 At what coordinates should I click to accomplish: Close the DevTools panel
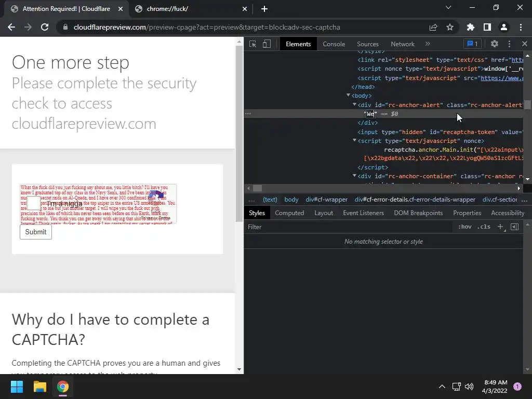click(x=525, y=44)
